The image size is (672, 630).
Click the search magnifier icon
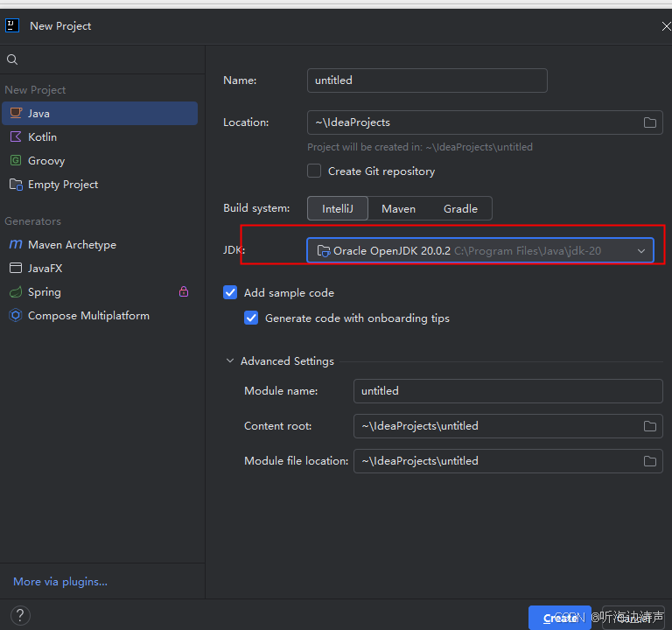[x=12, y=59]
